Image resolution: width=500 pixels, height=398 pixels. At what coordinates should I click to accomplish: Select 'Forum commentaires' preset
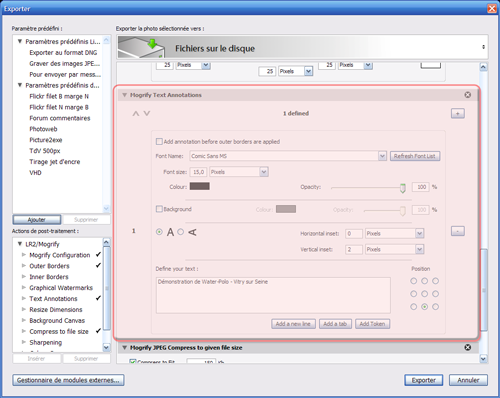[x=60, y=118]
